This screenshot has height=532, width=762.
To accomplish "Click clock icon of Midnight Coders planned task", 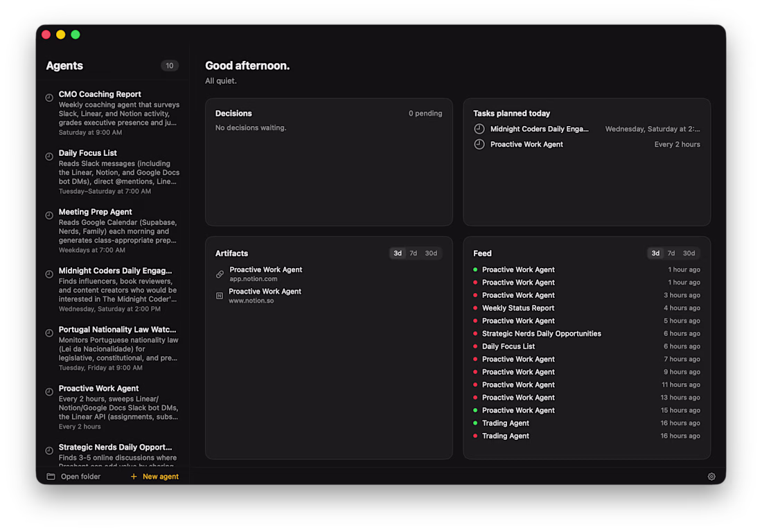I will [479, 129].
